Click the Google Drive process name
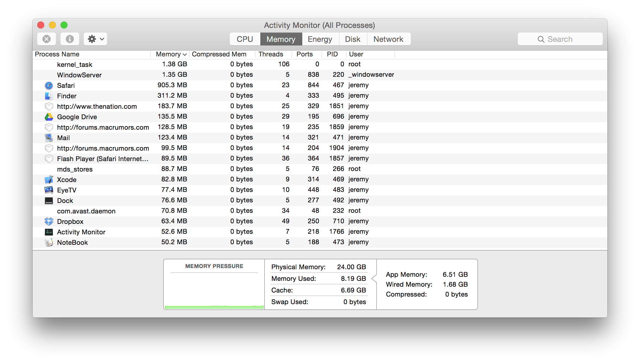Image resolution: width=640 pixels, height=364 pixels. coord(77,117)
